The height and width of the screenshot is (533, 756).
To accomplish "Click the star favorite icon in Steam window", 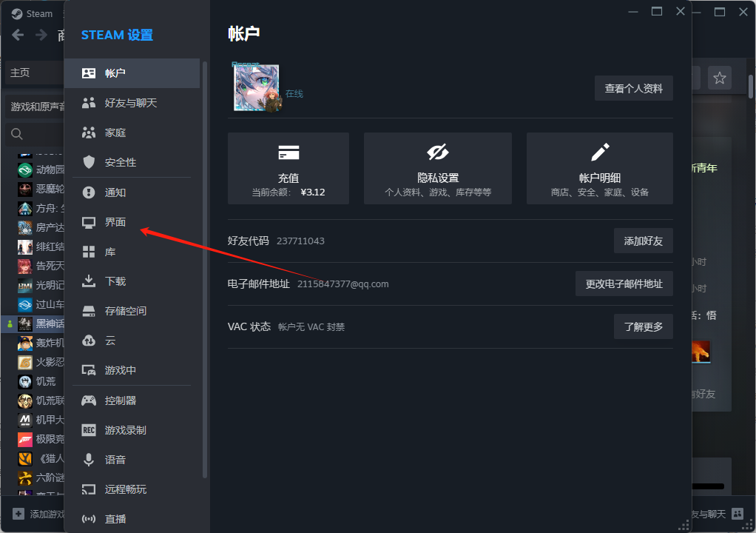I will (x=719, y=78).
